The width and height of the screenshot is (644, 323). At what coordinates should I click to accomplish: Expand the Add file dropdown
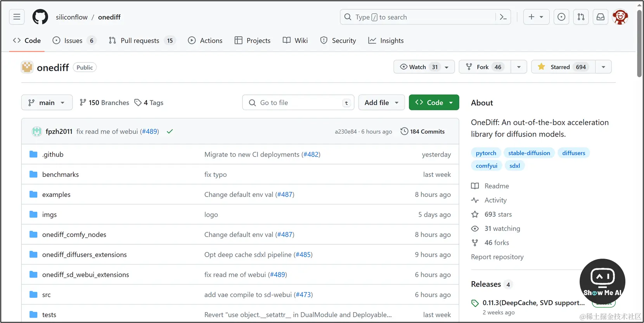381,102
